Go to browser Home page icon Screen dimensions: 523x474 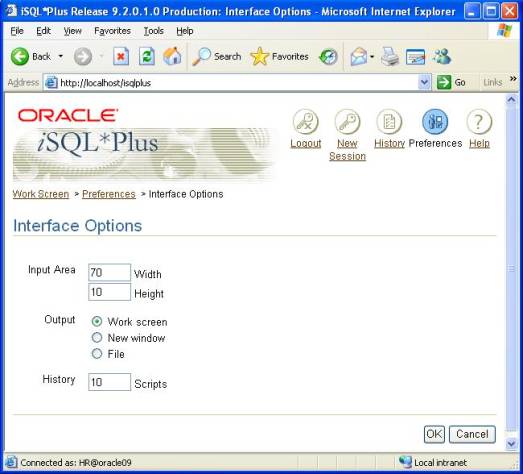click(x=172, y=56)
